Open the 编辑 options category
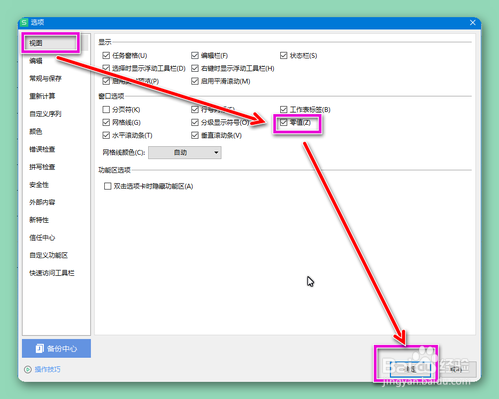 (x=36, y=61)
